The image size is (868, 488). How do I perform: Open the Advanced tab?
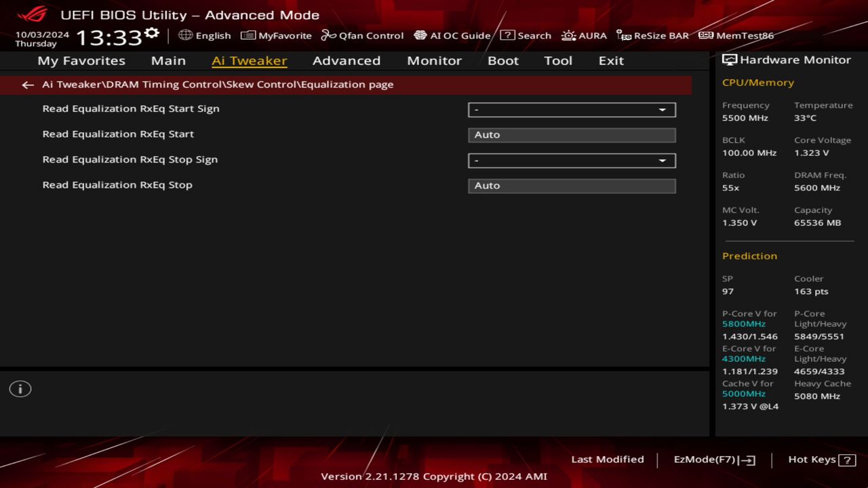(x=347, y=60)
